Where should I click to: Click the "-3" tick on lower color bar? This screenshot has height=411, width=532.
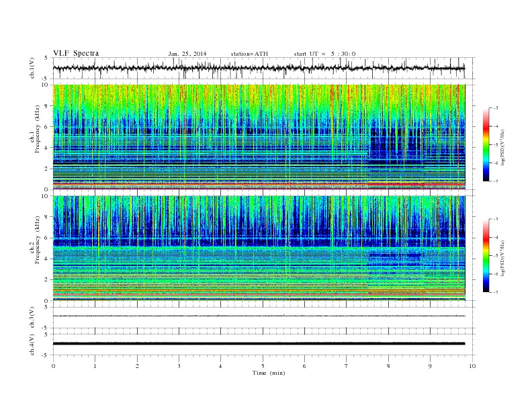click(x=496, y=219)
